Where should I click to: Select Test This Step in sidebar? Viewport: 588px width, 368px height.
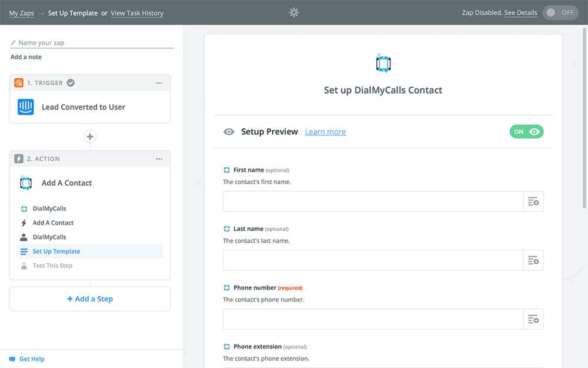(x=52, y=266)
